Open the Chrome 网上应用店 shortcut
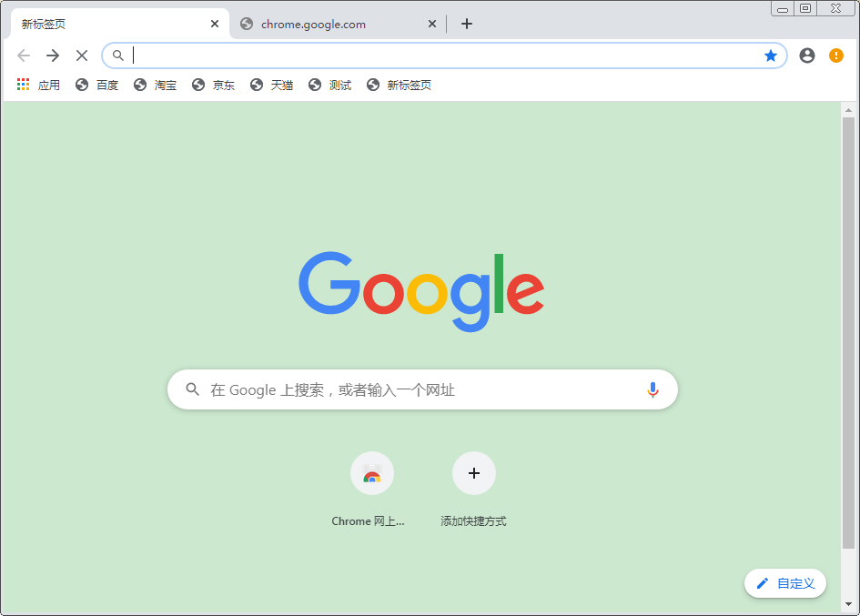This screenshot has height=616, width=860. click(x=372, y=473)
